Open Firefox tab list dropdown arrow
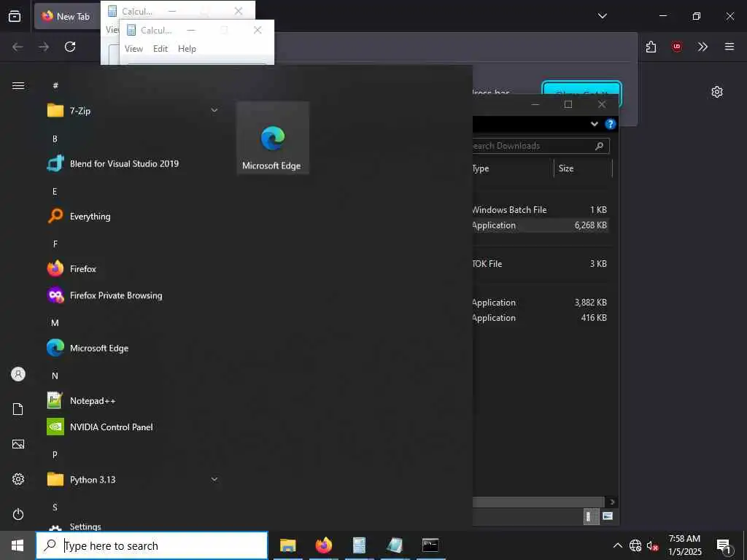This screenshot has width=747, height=560. 602,16
